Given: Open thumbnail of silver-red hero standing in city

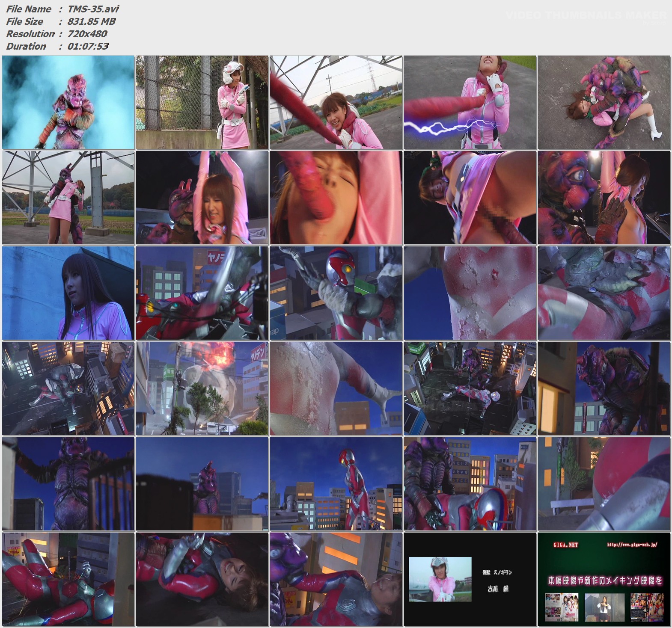Looking at the screenshot, I should [x=336, y=484].
